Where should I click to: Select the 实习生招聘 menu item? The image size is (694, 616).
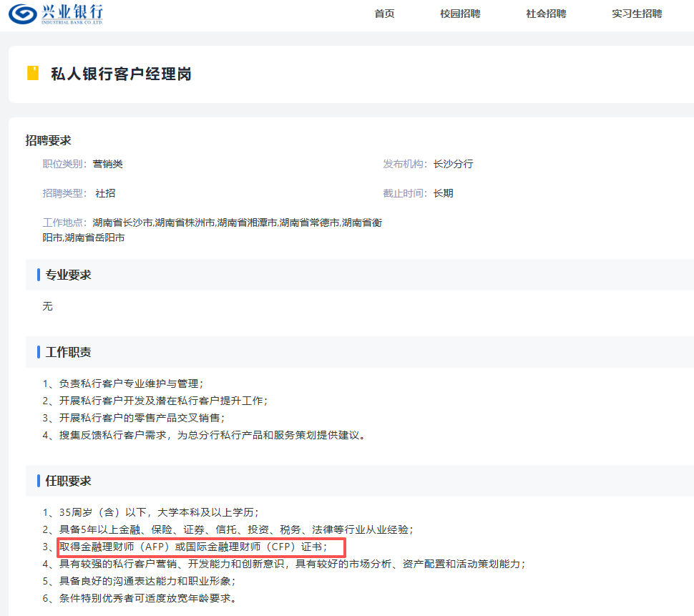pyautogui.click(x=637, y=14)
